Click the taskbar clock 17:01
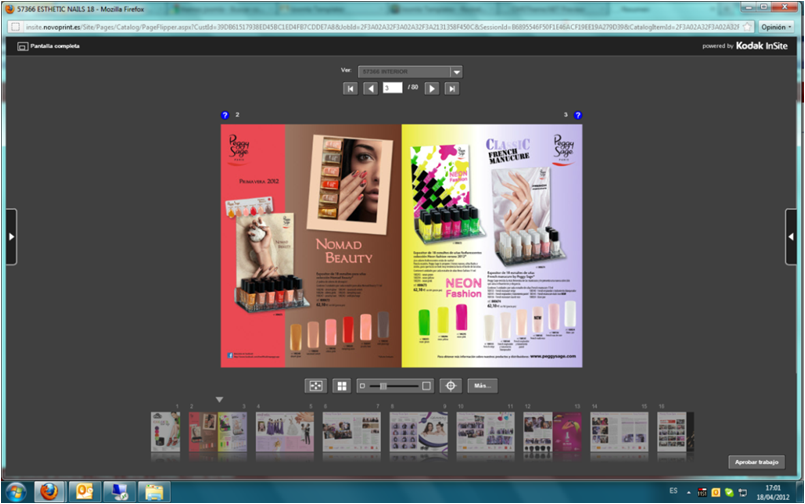 [773, 488]
